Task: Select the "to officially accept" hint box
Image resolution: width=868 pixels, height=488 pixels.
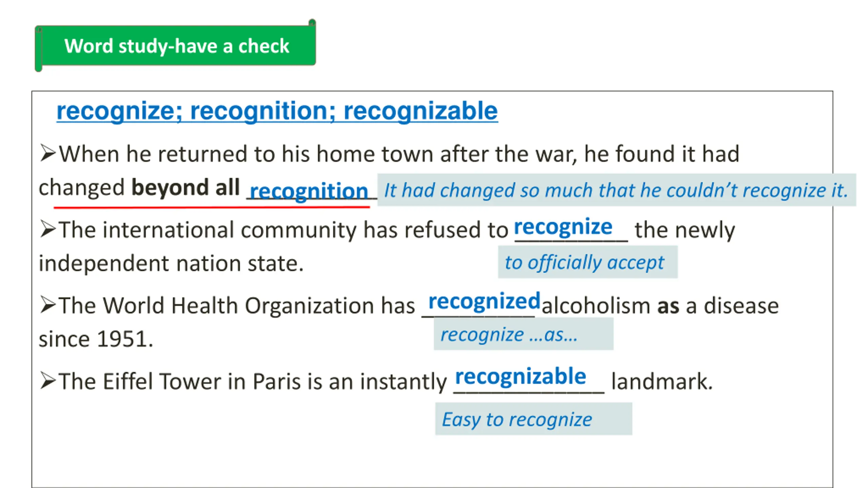Action: (587, 262)
